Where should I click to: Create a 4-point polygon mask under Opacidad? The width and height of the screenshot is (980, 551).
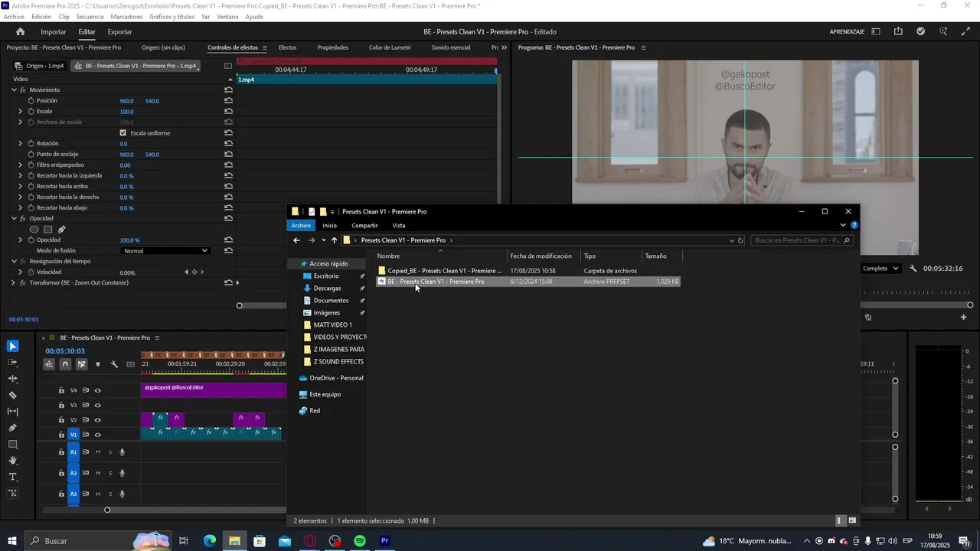47,230
